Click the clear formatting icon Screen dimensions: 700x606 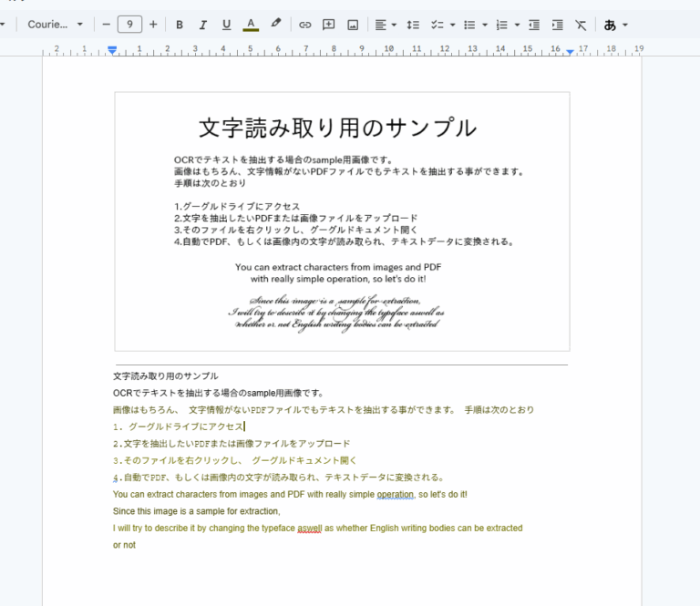(581, 25)
